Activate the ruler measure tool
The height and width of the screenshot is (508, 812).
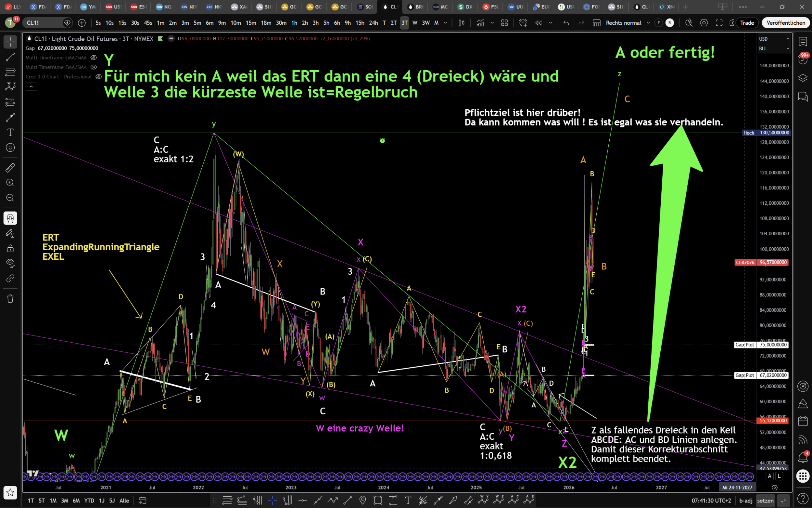click(x=10, y=167)
